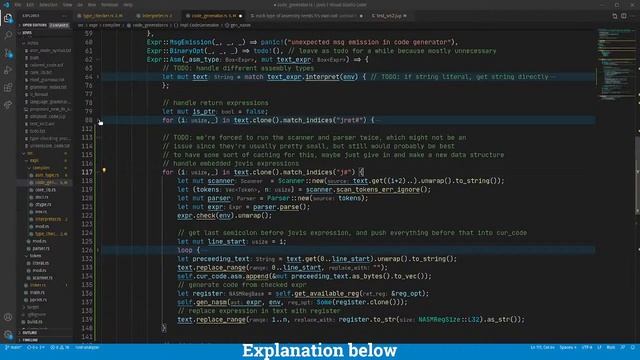Switch to the code_generator.rs tab
Image resolution: width=640 pixels, height=360 pixels.
coord(214,16)
